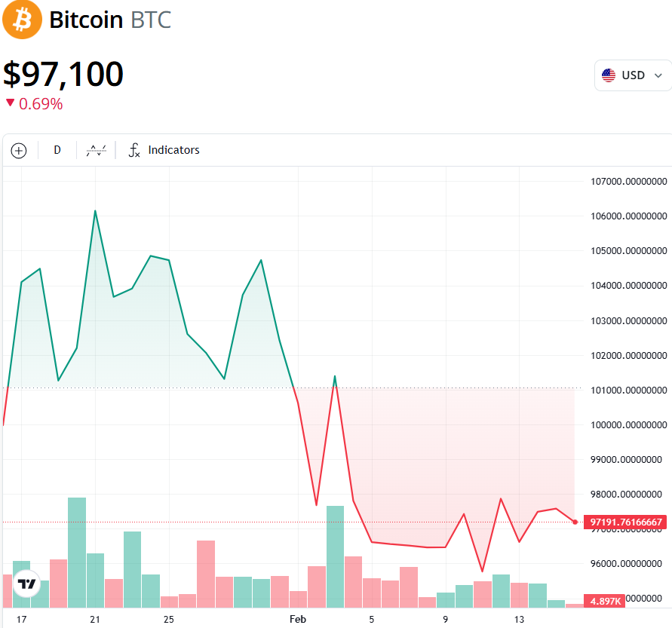Open the D time interval selector

(57, 150)
